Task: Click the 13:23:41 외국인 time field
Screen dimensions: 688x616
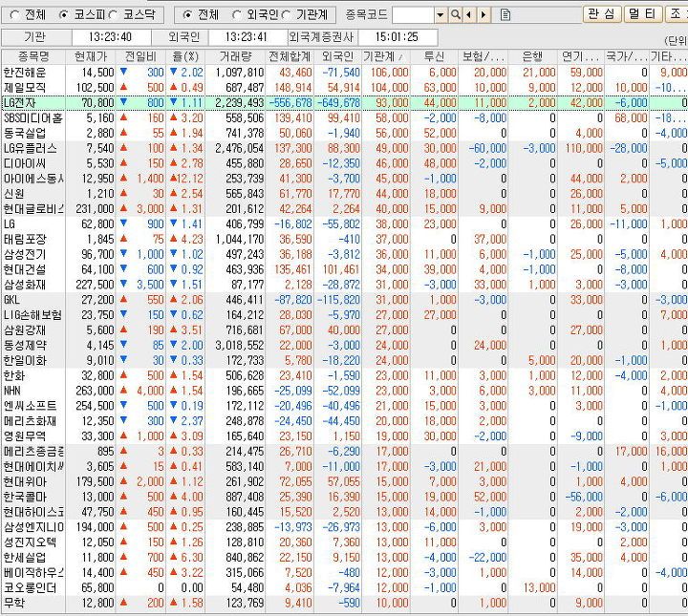Action: tap(247, 37)
